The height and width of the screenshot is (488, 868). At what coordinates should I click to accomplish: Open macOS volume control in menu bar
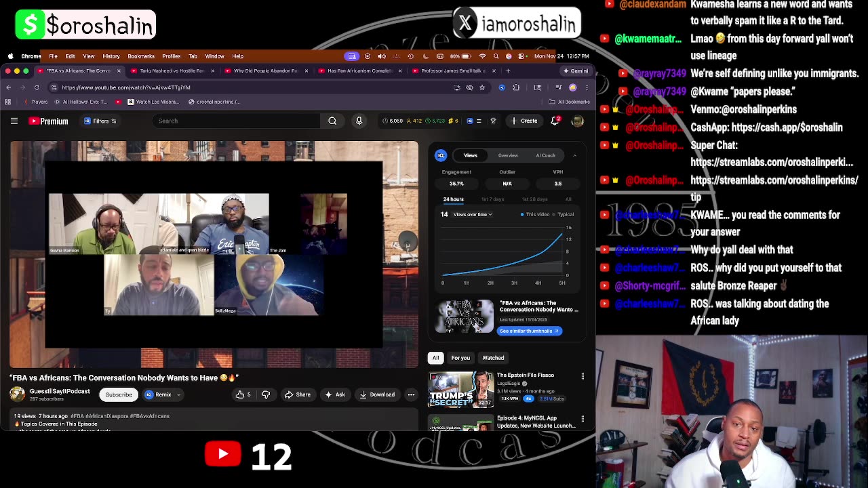click(x=381, y=56)
